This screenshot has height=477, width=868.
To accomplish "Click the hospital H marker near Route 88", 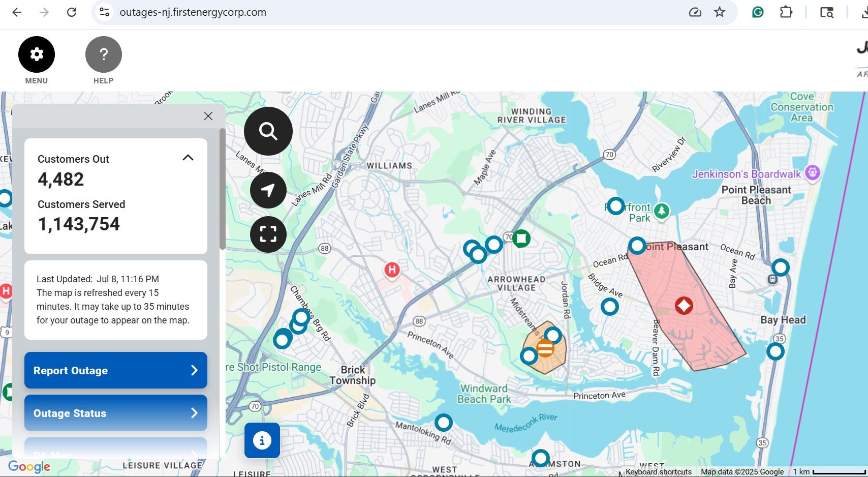I will click(392, 270).
